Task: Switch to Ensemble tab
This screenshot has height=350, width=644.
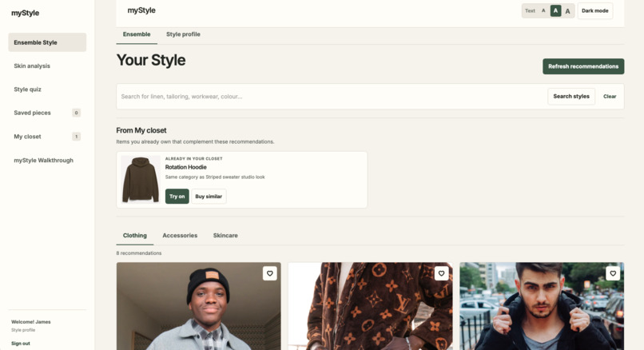Action: [x=137, y=34]
